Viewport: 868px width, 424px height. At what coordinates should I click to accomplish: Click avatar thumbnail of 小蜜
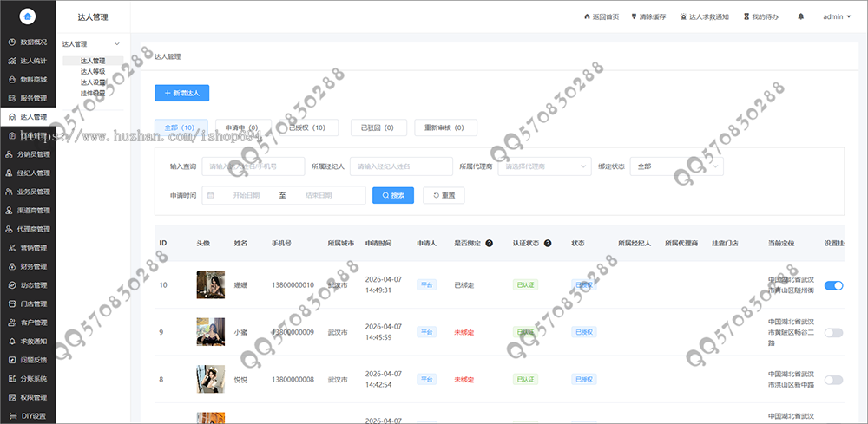click(211, 332)
